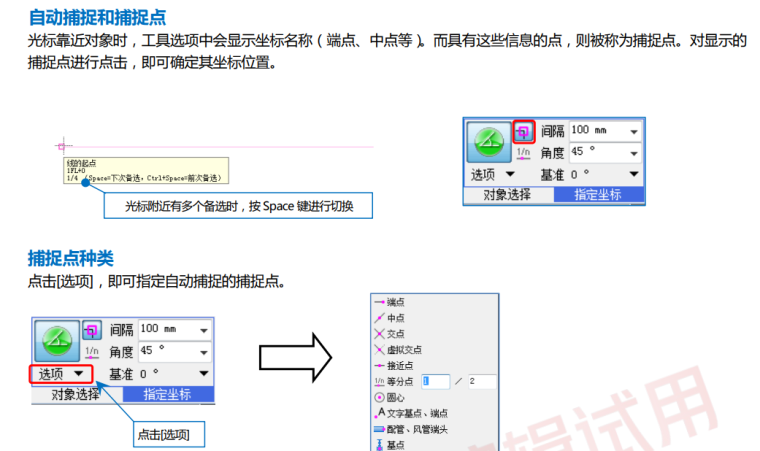Switch to 指定坐标 tab in lower panel
760x451 pixels.
[169, 394]
